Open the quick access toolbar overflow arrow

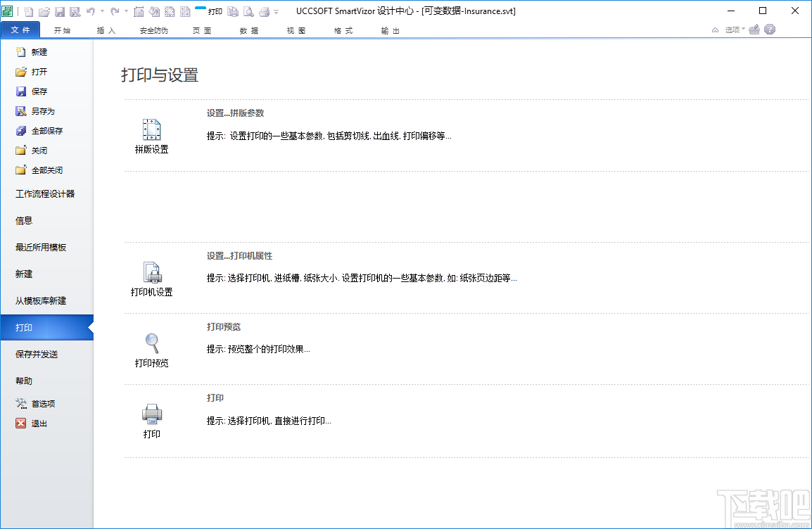pos(275,12)
